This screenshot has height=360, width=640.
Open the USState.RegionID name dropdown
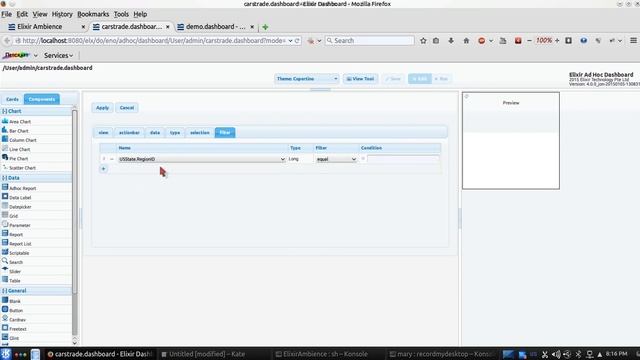tap(202, 159)
